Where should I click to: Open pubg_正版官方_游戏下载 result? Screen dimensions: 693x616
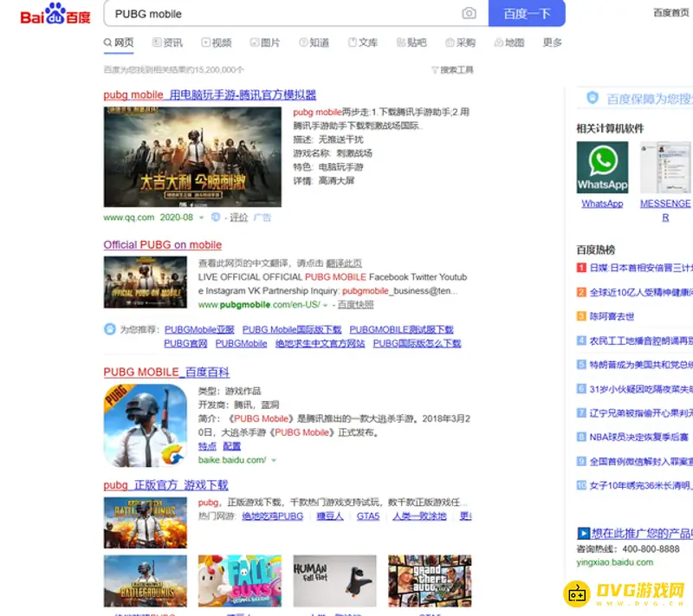tap(165, 485)
